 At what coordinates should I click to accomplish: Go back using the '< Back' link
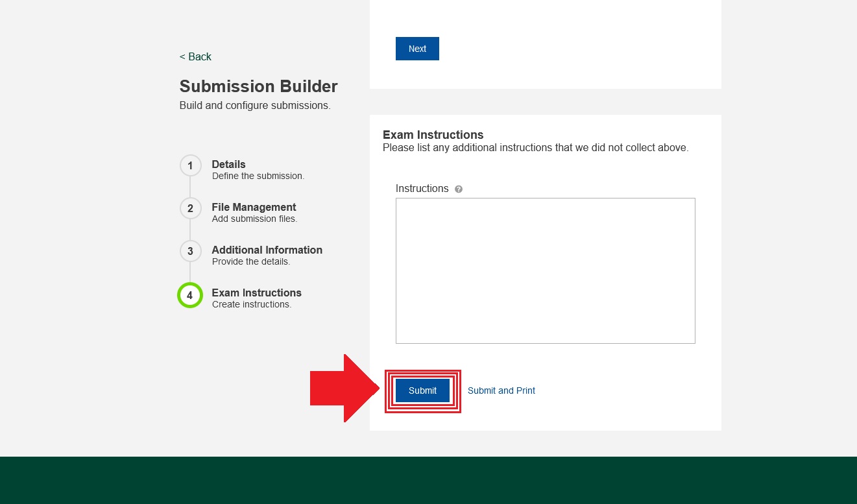pos(195,56)
